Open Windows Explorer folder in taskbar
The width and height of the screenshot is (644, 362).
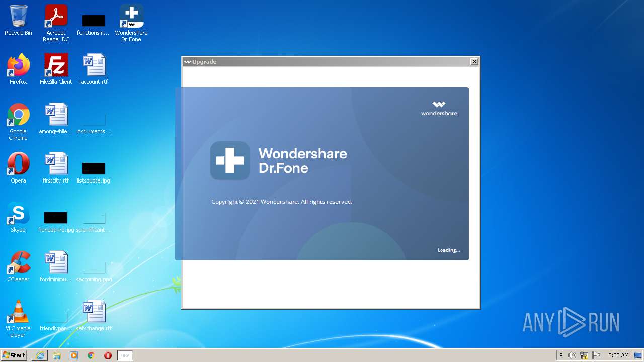click(x=57, y=355)
